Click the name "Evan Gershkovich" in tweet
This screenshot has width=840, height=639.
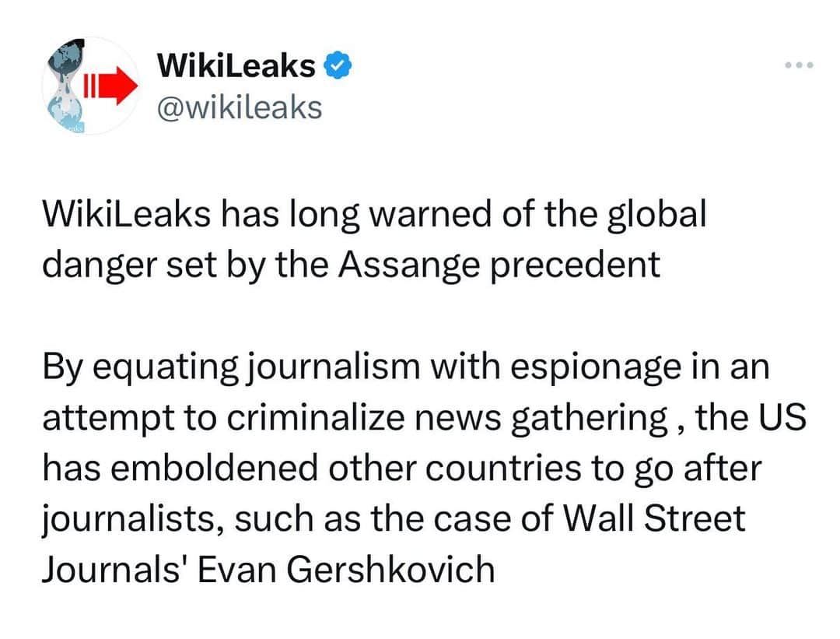tap(346, 569)
